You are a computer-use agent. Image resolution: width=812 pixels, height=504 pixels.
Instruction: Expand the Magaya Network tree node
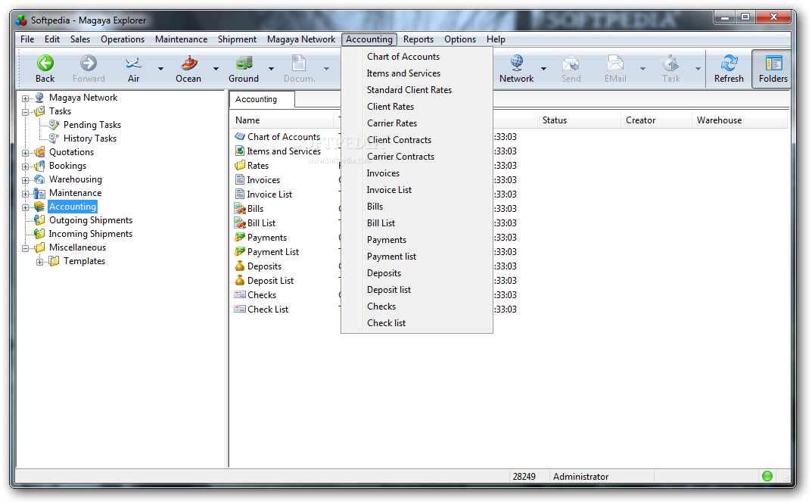[x=25, y=98]
